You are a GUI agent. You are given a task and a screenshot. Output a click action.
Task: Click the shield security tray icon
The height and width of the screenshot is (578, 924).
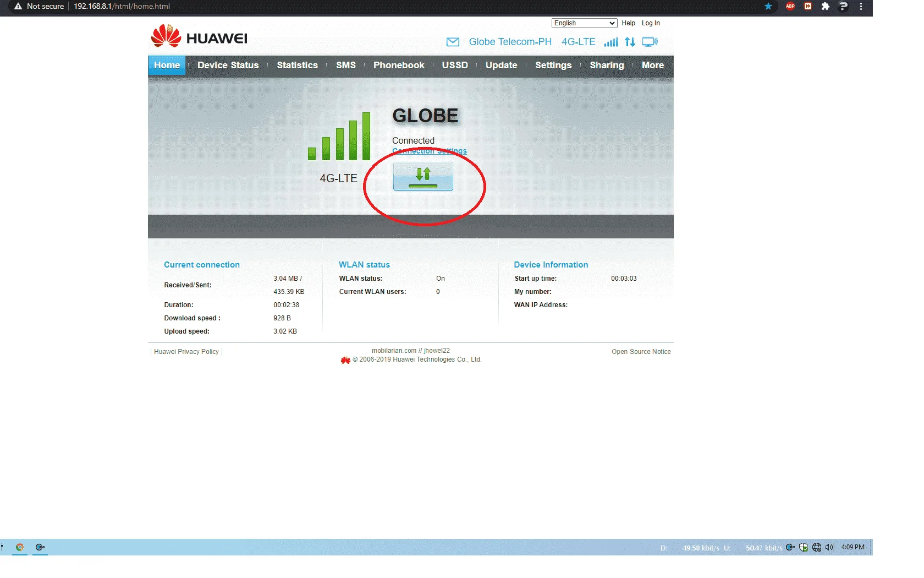pos(804,547)
